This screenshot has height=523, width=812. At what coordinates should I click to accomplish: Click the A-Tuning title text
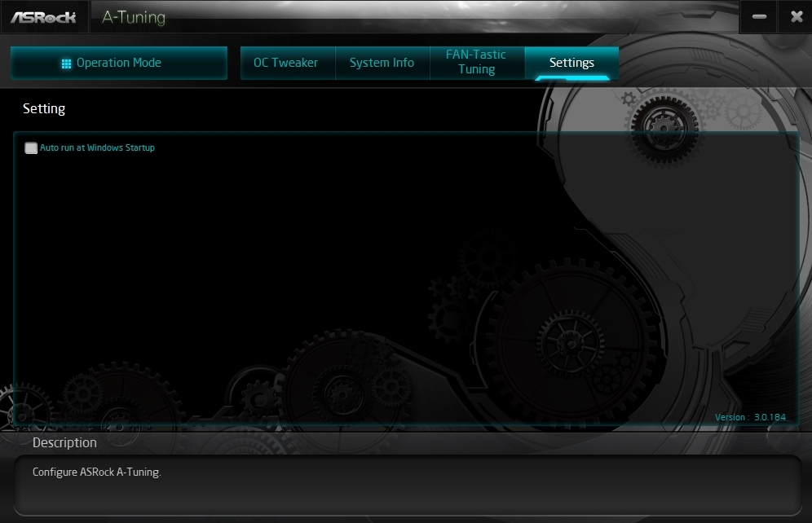(x=134, y=18)
